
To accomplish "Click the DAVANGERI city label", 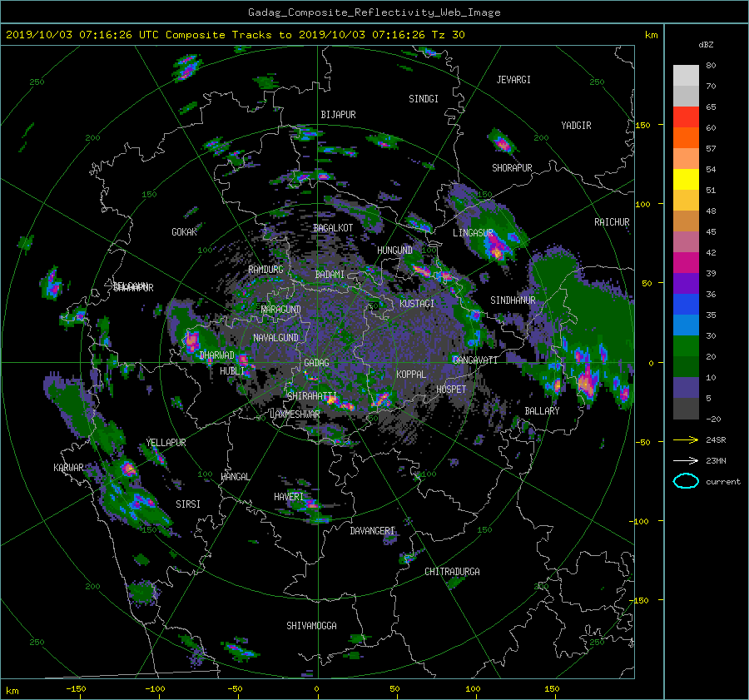I will [372, 531].
